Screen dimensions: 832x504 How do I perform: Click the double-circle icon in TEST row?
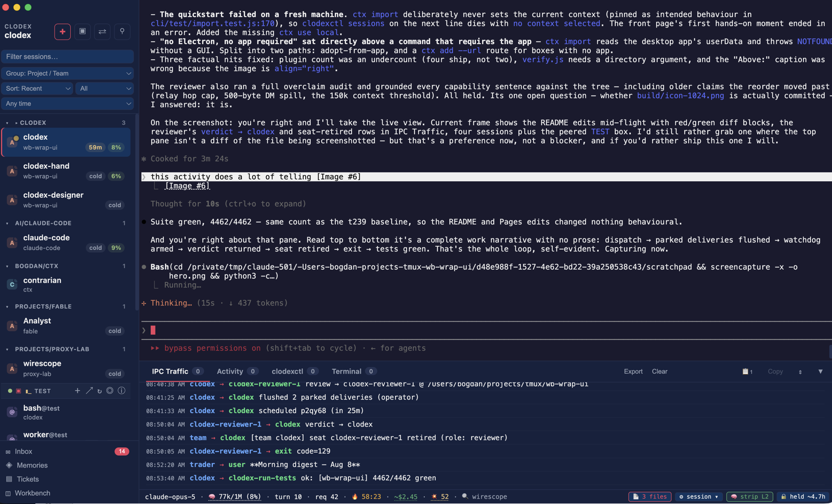click(110, 391)
